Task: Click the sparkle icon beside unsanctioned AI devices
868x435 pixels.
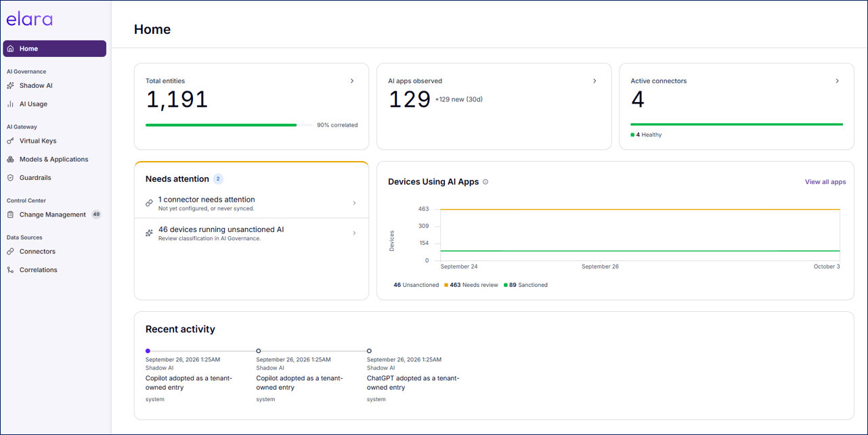Action: tap(150, 233)
